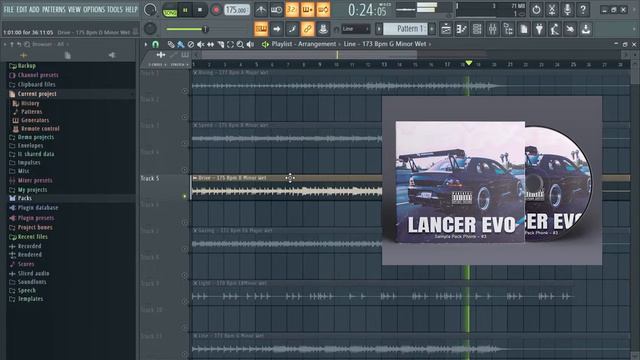The height and width of the screenshot is (360, 640).
Task: Click the Playlist horizontal scrollbar
Action: (309, 55)
